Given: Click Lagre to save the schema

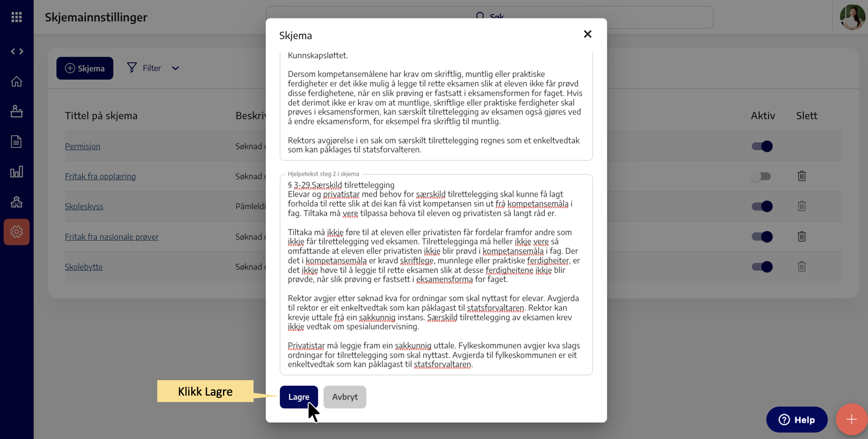Looking at the screenshot, I should [299, 397].
